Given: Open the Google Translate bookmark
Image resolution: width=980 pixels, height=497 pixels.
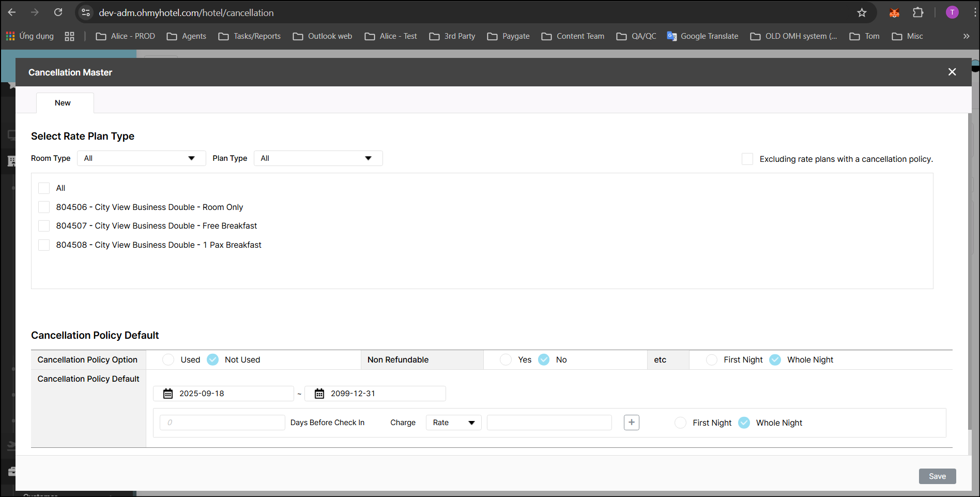Looking at the screenshot, I should point(702,36).
